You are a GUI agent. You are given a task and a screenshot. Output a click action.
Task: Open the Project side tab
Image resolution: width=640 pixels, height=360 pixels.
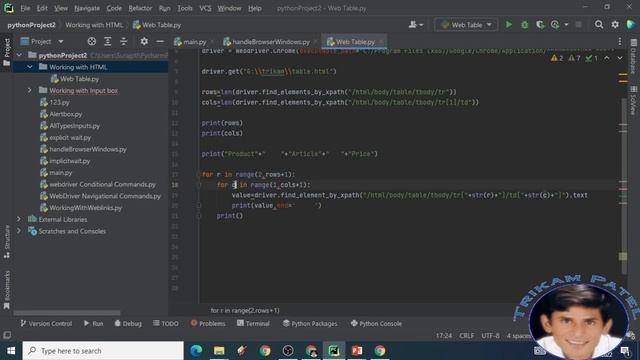(7, 52)
